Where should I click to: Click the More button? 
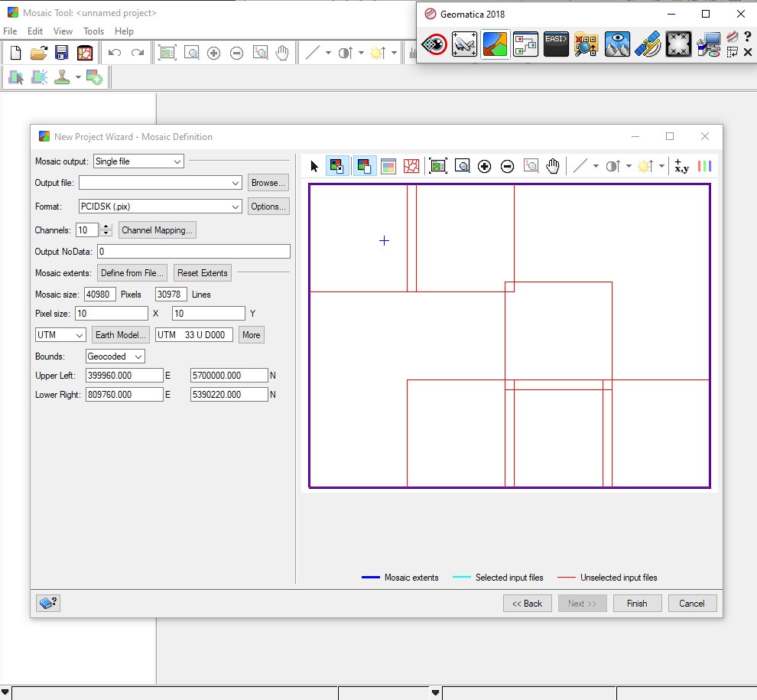tap(251, 335)
